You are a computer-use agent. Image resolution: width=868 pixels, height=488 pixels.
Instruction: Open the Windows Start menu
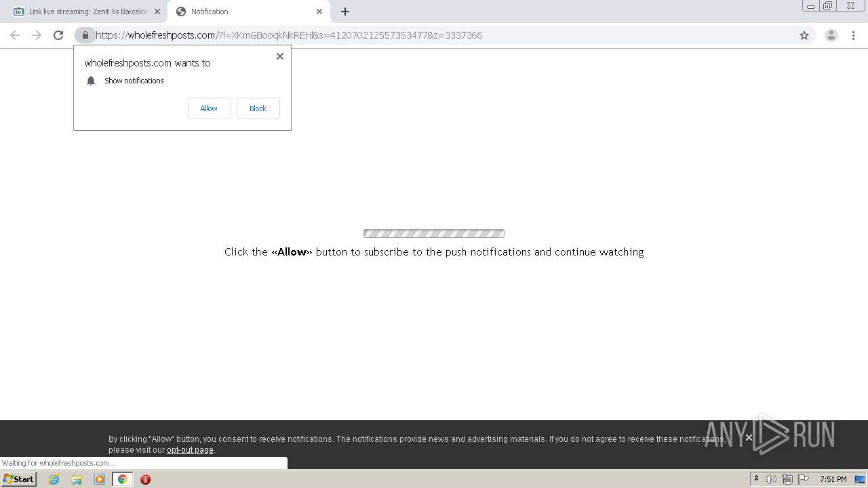pyautogui.click(x=18, y=479)
